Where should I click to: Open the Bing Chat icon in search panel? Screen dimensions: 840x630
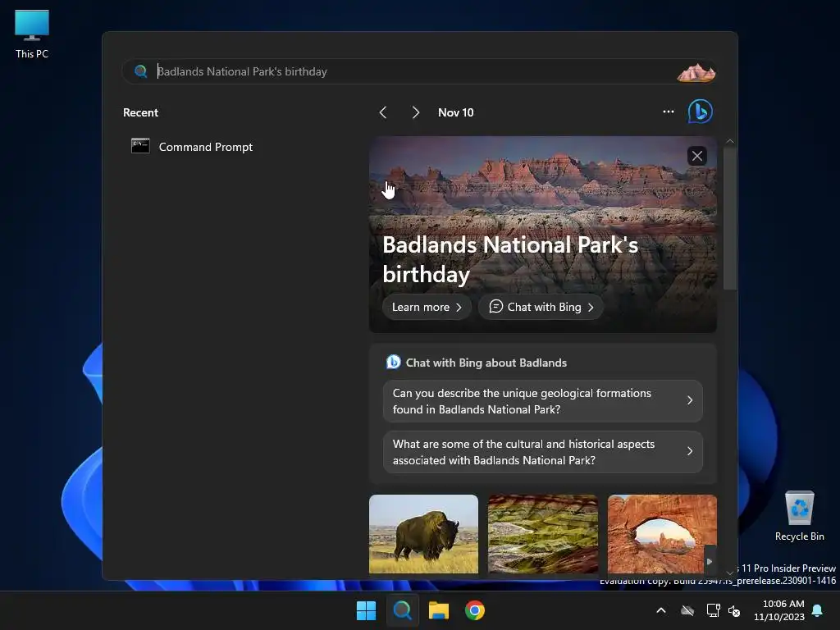point(701,112)
